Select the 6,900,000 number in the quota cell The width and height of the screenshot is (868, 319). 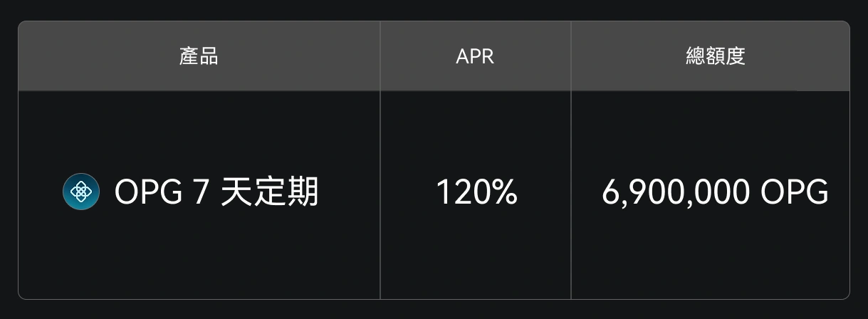675,192
